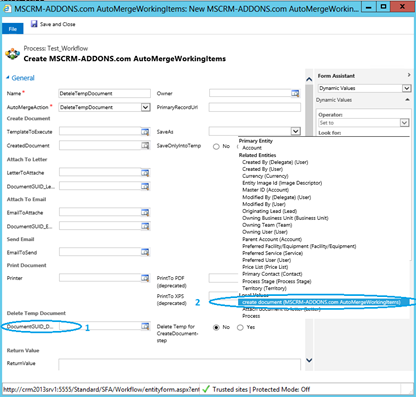Click the green checkmark security icon
Image resolution: width=416 pixels, height=397 pixels.
tap(206, 389)
